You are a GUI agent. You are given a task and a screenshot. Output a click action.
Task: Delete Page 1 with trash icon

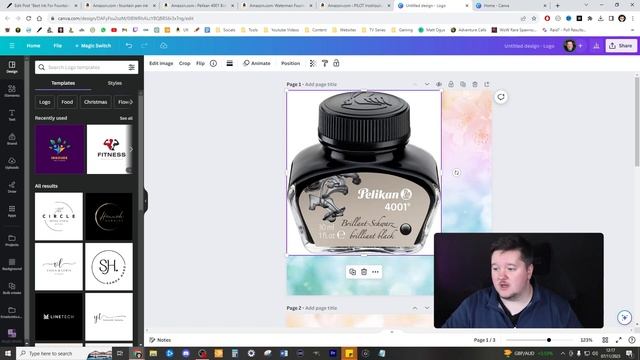(475, 84)
